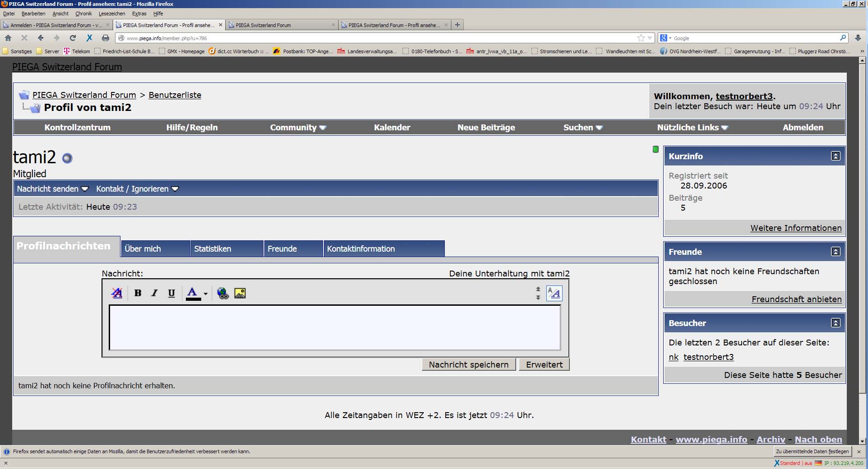
Task: Click the browser reload icon
Action: tap(73, 38)
